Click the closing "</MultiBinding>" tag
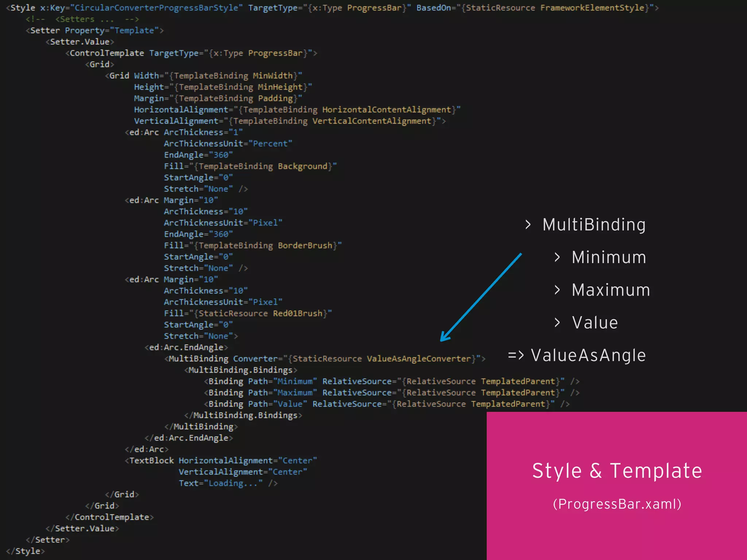 coord(201,427)
